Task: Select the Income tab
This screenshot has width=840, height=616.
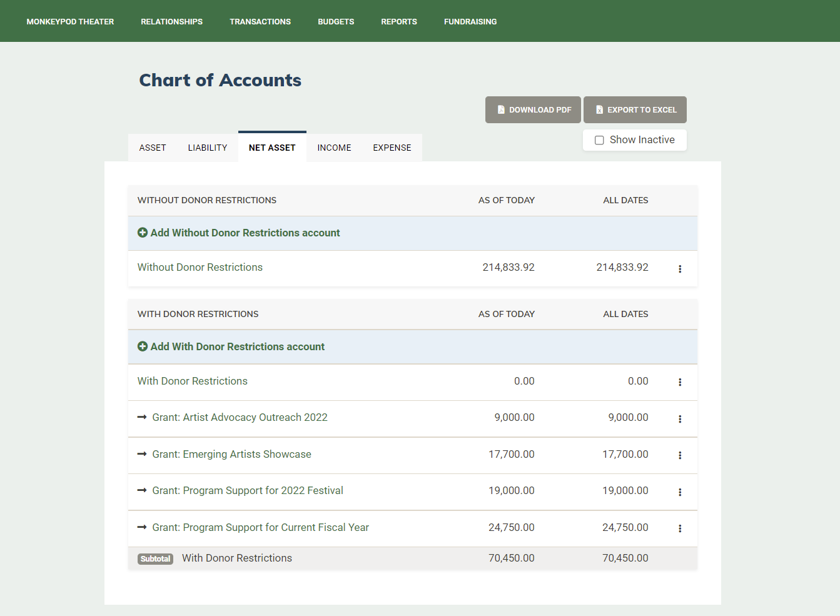Action: [334, 148]
